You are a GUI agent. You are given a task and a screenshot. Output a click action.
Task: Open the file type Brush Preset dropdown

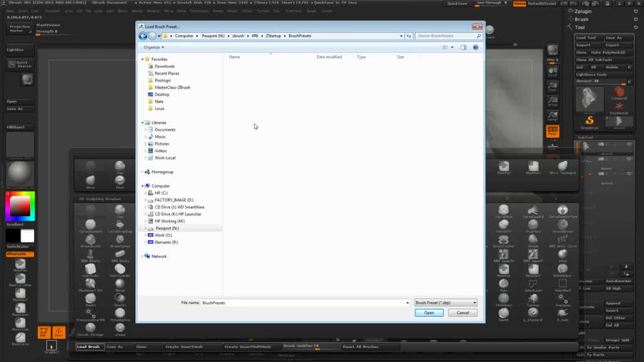pos(446,302)
